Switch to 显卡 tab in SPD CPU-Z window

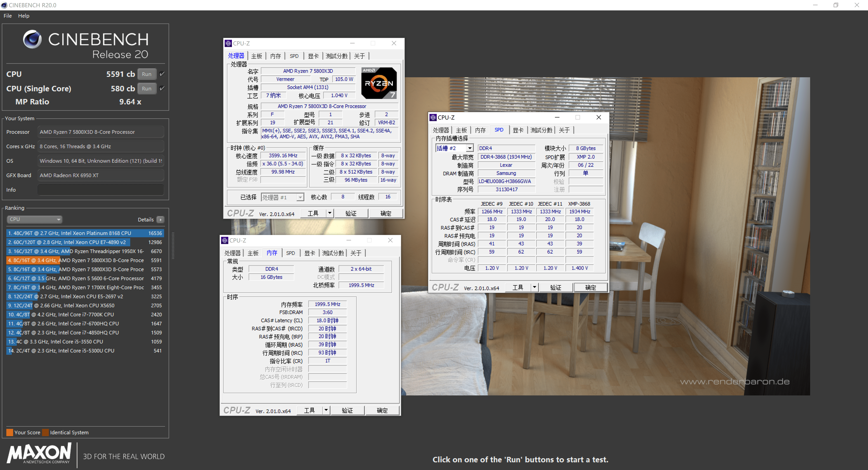pos(518,130)
